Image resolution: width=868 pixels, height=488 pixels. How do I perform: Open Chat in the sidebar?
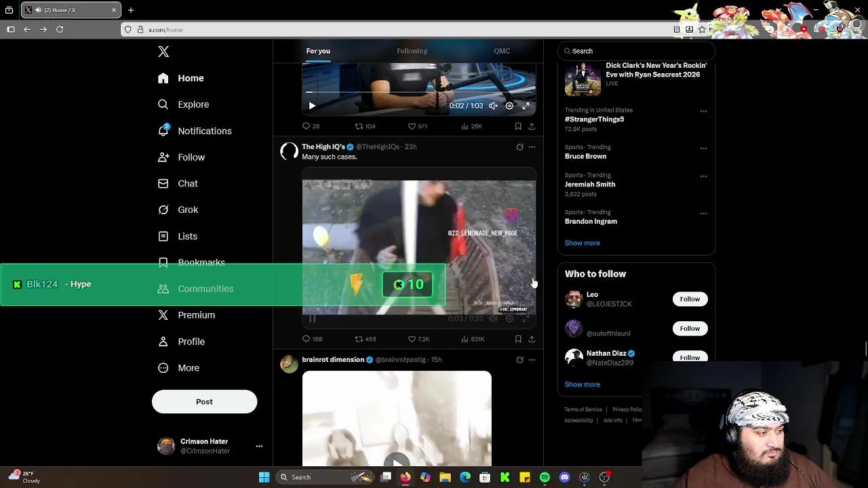click(178, 184)
